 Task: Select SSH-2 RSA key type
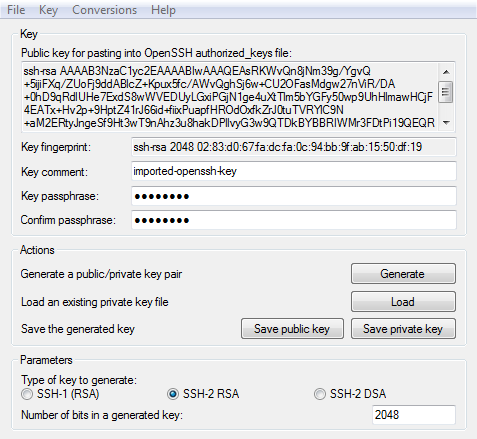(173, 394)
